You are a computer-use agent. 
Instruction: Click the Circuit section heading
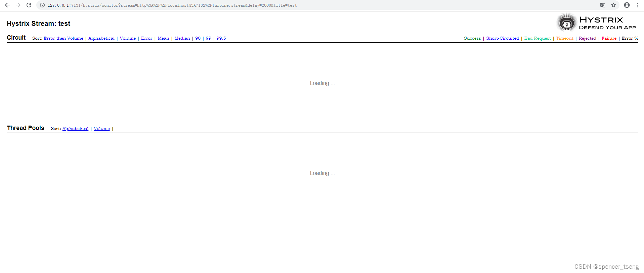pyautogui.click(x=16, y=38)
